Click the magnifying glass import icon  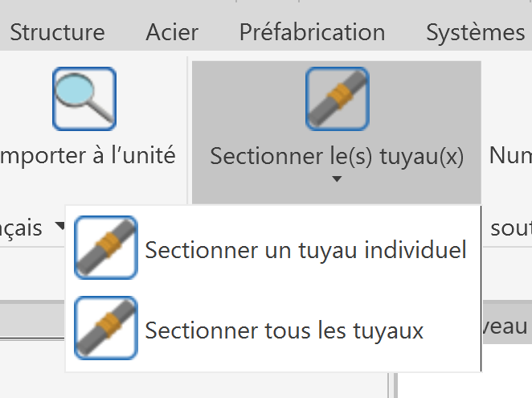[x=84, y=99]
